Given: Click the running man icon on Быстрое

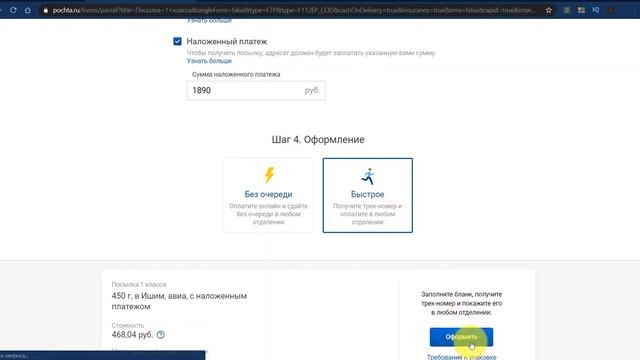Looking at the screenshot, I should point(368,176).
